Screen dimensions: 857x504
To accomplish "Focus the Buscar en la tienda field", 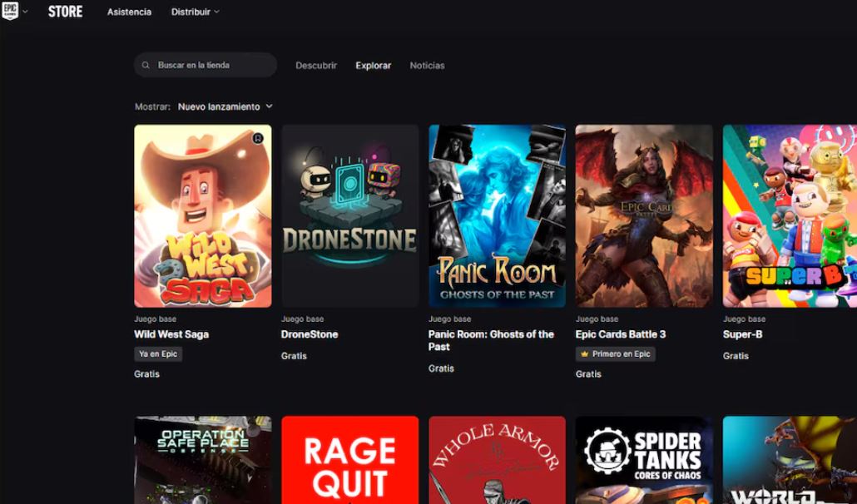I will tap(212, 65).
